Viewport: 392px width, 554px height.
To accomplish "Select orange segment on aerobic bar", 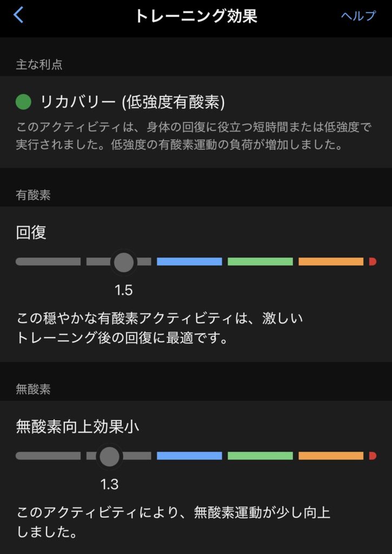I will (x=331, y=262).
